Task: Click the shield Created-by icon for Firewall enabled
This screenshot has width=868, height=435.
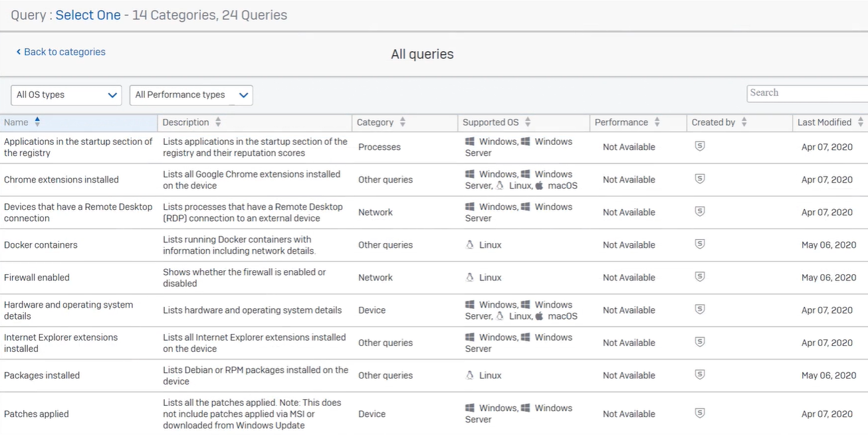Action: point(699,276)
